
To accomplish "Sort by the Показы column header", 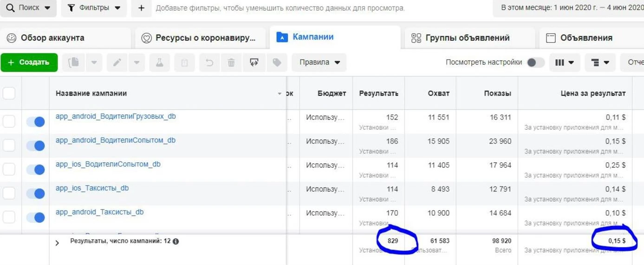I will [497, 93].
